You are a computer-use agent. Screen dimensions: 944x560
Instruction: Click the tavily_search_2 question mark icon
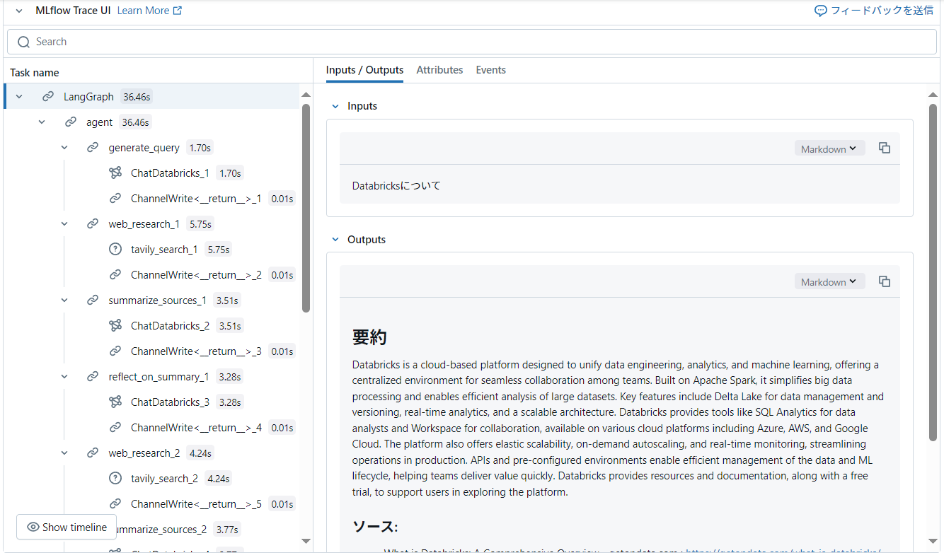coord(115,479)
